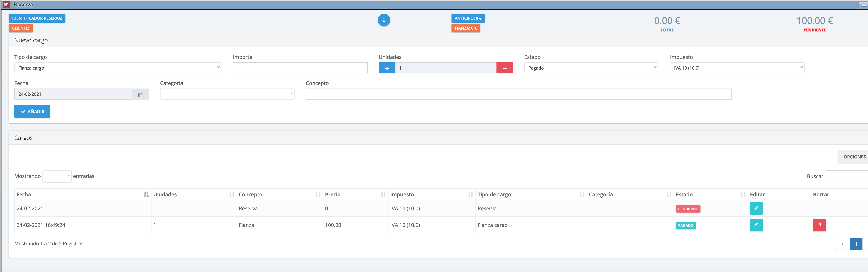The height and width of the screenshot is (272, 868).
Task: Click the Importe input field
Action: point(300,68)
